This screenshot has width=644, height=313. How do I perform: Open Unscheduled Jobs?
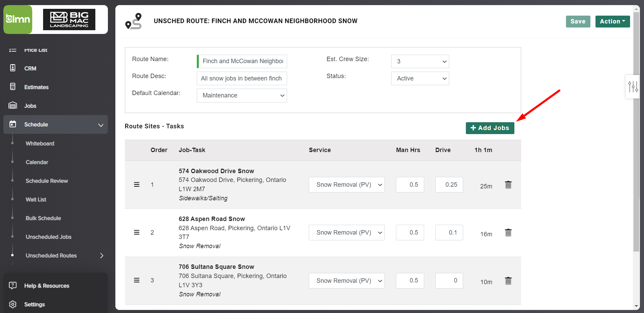tap(49, 237)
